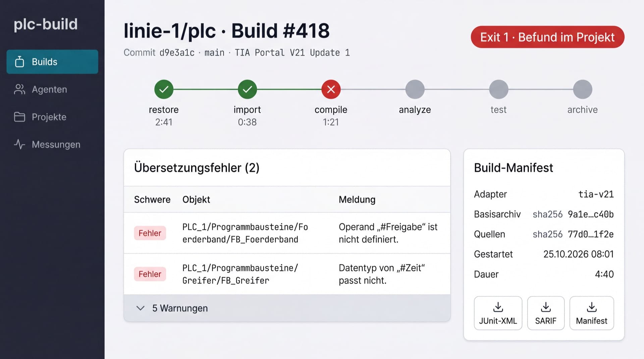
Task: Click the Übersetzungsfehler (2) heading
Action: [197, 168]
